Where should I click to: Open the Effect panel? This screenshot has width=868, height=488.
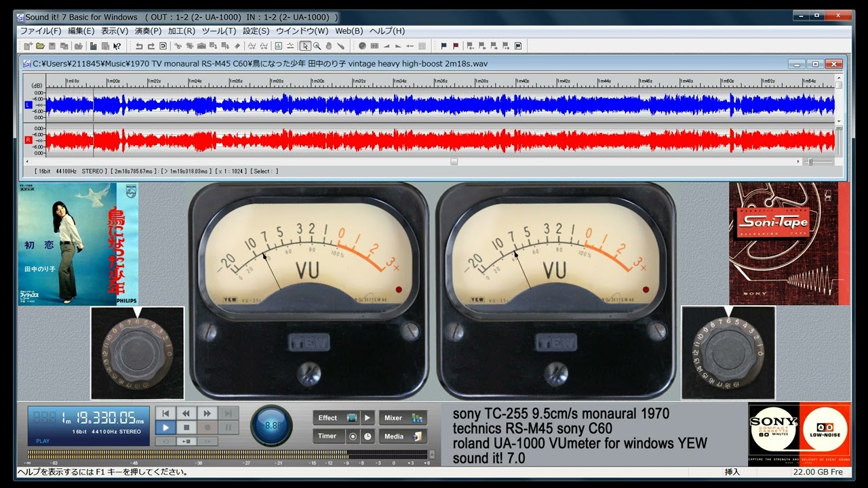[x=336, y=418]
